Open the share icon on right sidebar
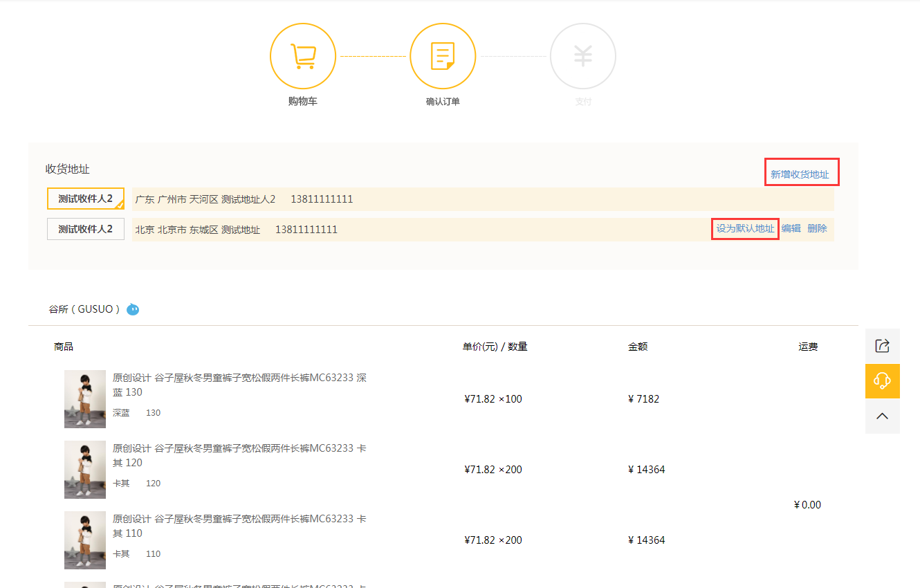Viewport: 920px width, 588px height. [x=882, y=346]
